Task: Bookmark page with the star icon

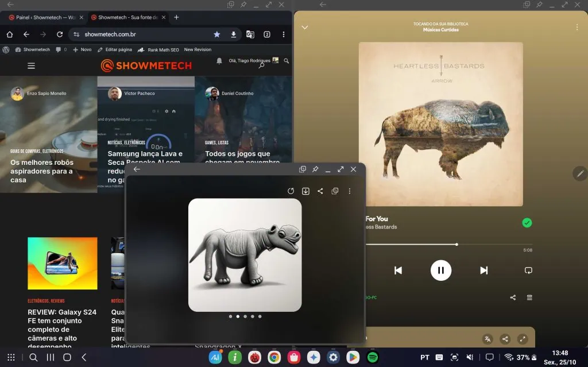Action: (x=216, y=34)
